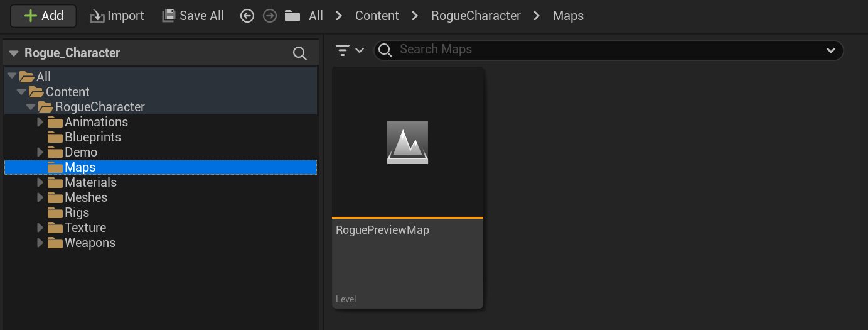Open the chevron menu after the RogueCharacter breadcrumb
The width and height of the screenshot is (868, 330).
[537, 16]
